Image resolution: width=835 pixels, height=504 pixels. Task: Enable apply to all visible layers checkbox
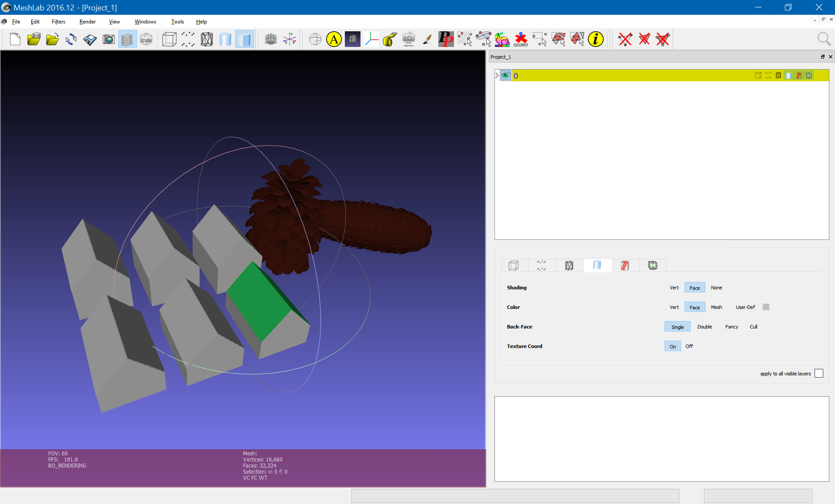point(819,374)
